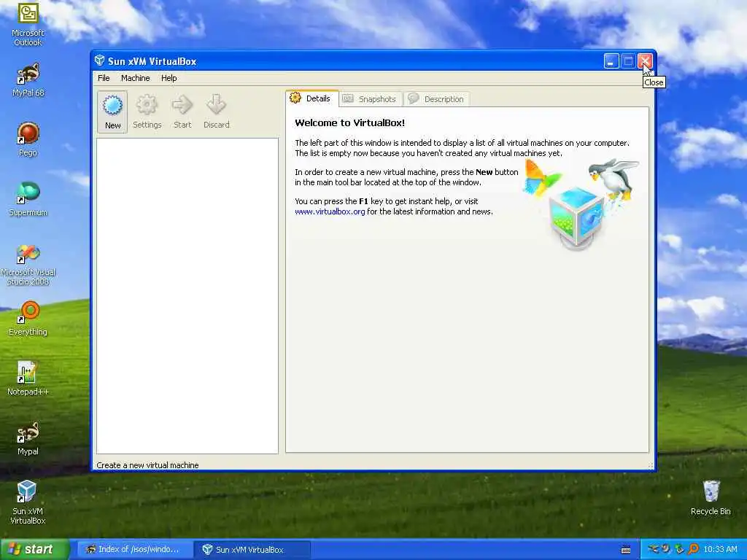This screenshot has width=747, height=560.
Task: Click the status bar text Create a new virtual machine
Action: tap(147, 465)
